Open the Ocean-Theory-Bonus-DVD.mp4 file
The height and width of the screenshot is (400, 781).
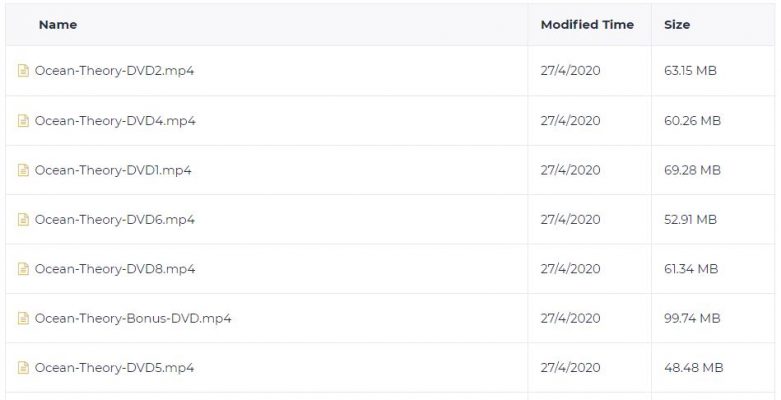click(x=133, y=318)
